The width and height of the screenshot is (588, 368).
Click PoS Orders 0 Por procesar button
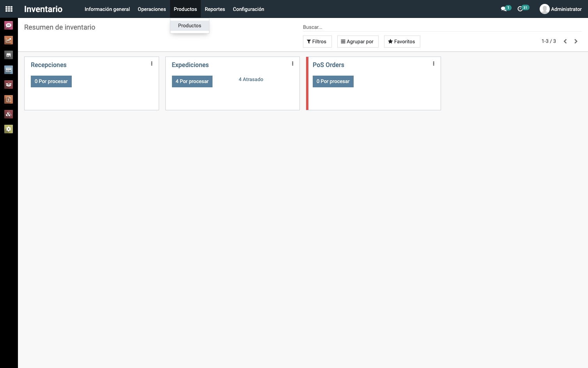click(333, 81)
